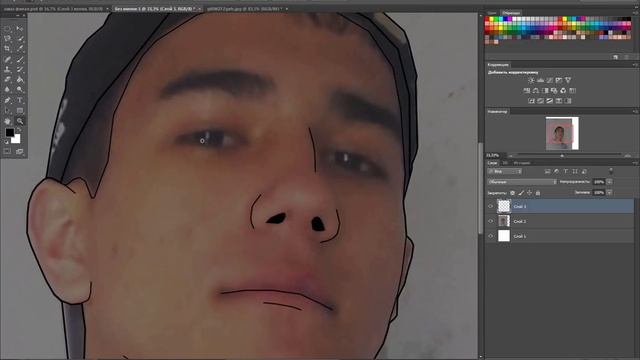This screenshot has height=360, width=640.
Task: Open the layer fill slider dropdown
Action: tap(609, 192)
